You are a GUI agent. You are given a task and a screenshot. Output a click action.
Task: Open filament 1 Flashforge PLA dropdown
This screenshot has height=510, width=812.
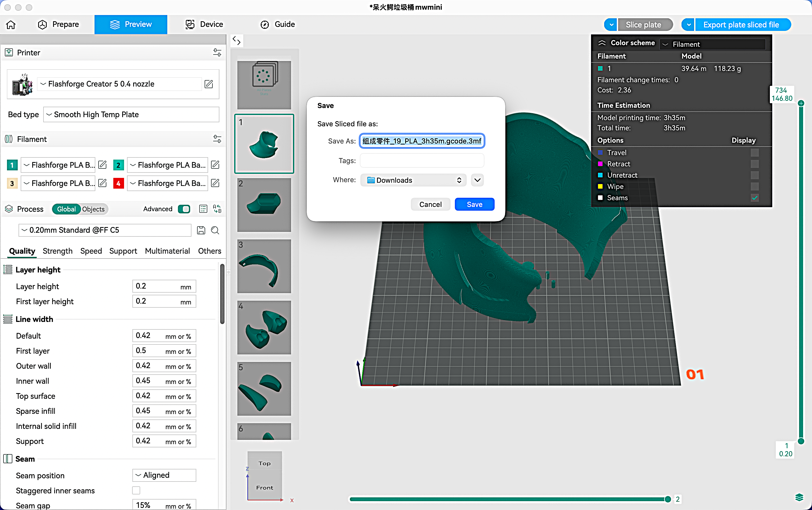point(58,165)
